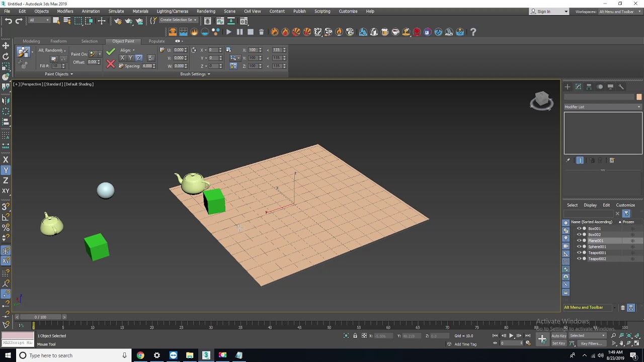The image size is (644, 362).
Task: Restrict to XY plane constraint
Action: (6, 191)
